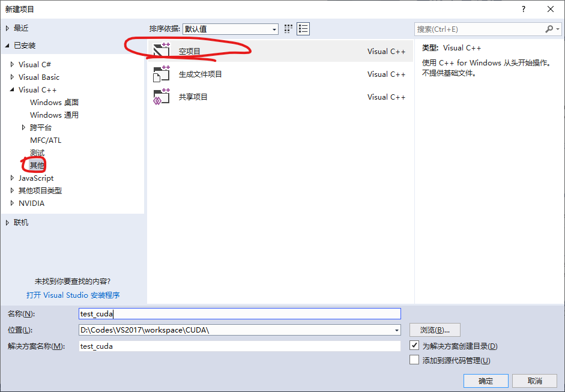Select 其他 category under Visual C++
This screenshot has width=565, height=392.
[37, 165]
